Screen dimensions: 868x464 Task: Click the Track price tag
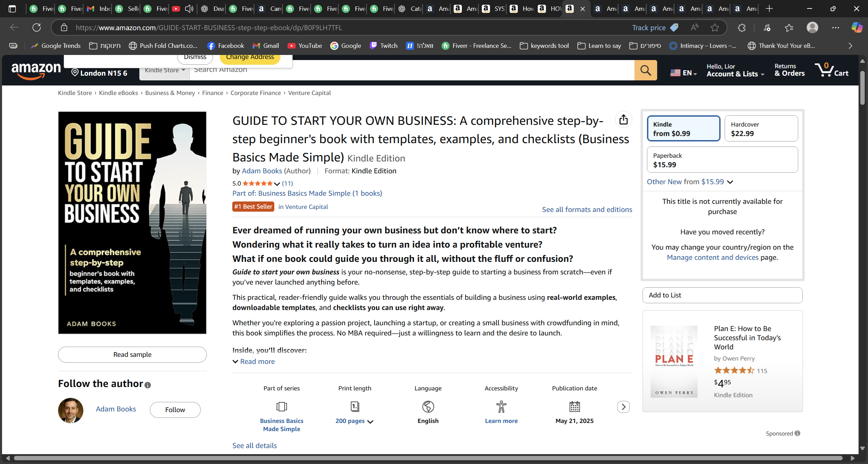coord(655,27)
